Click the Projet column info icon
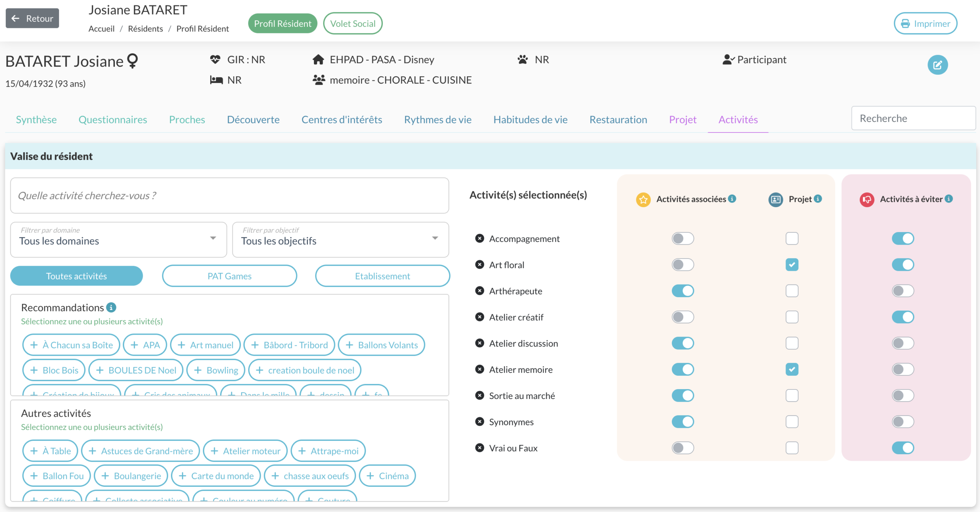Image resolution: width=980 pixels, height=512 pixels. pyautogui.click(x=818, y=199)
